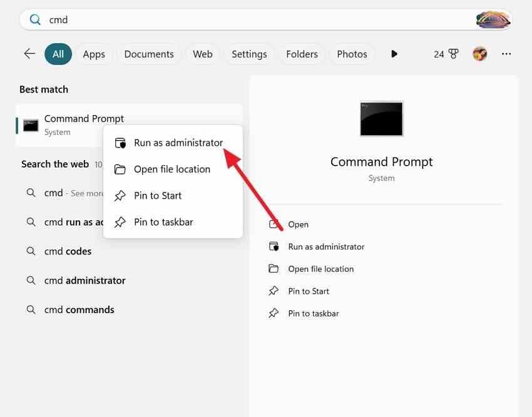The image size is (532, 417).
Task: Choose Run as administrator in context menu
Action: pos(173,143)
